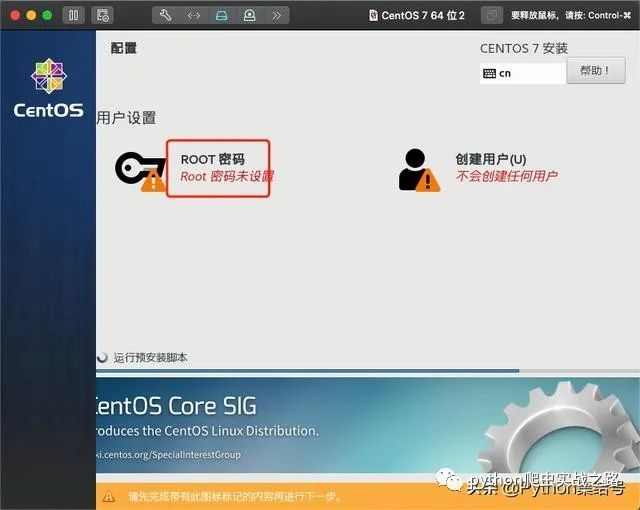640x510 pixels.
Task: Minimize the VM window with the yellow button
Action: [31, 16]
